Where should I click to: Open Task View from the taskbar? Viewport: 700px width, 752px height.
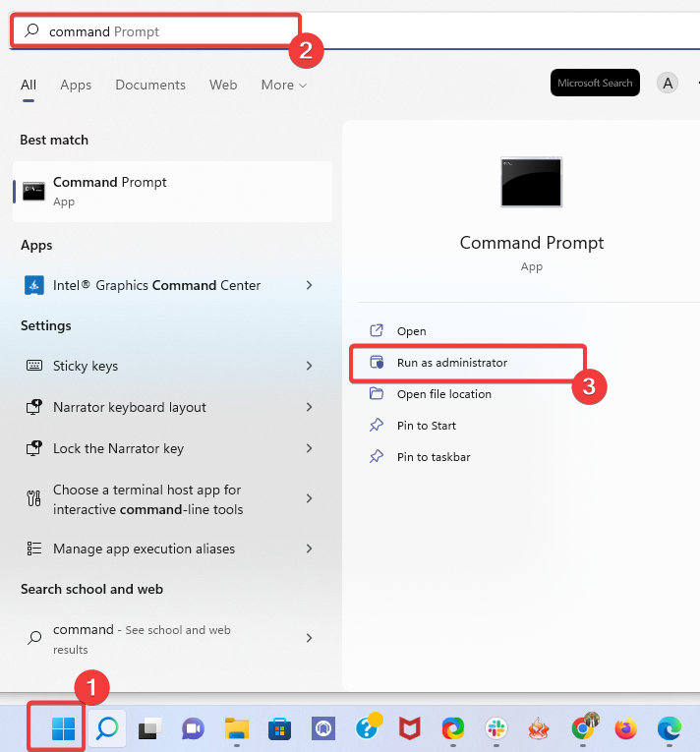pos(149,729)
